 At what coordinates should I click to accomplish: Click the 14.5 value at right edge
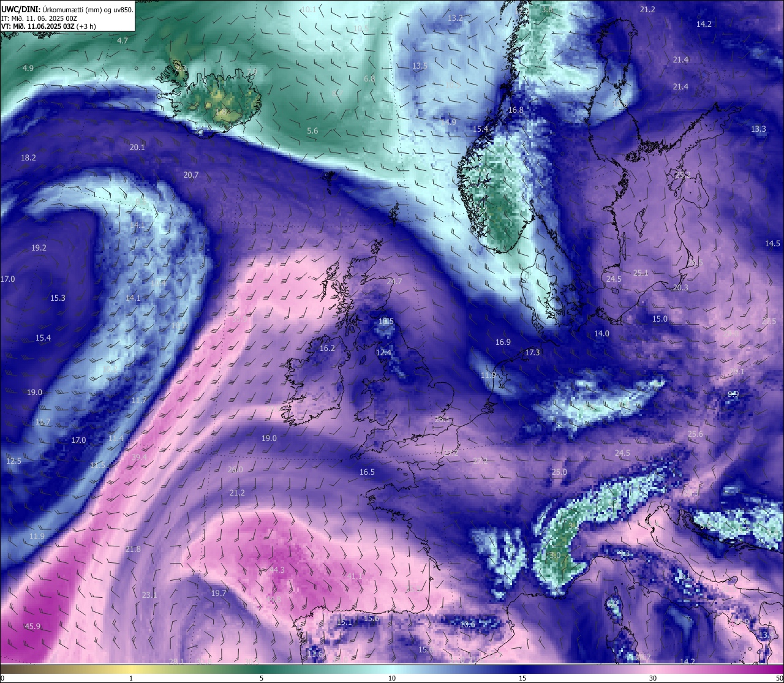tap(772, 243)
